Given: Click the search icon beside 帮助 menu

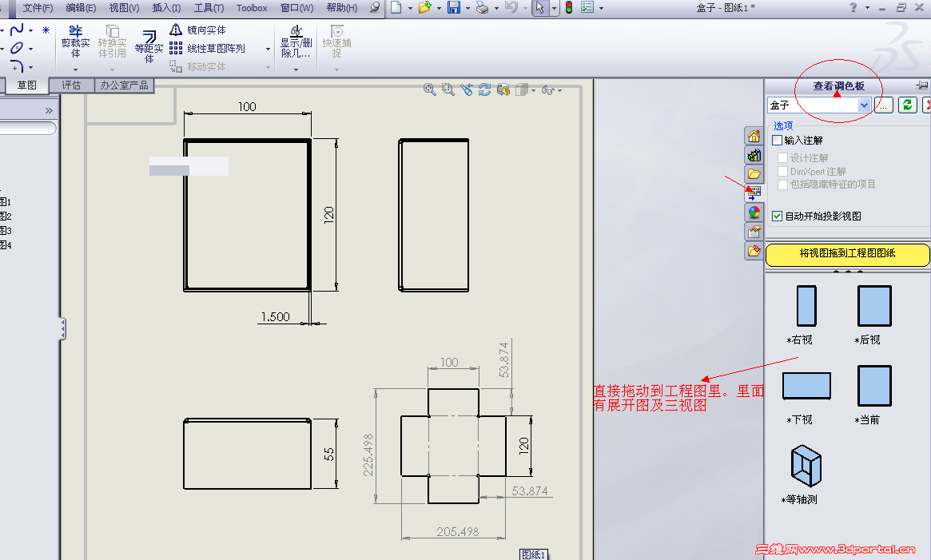Looking at the screenshot, I should (375, 7).
